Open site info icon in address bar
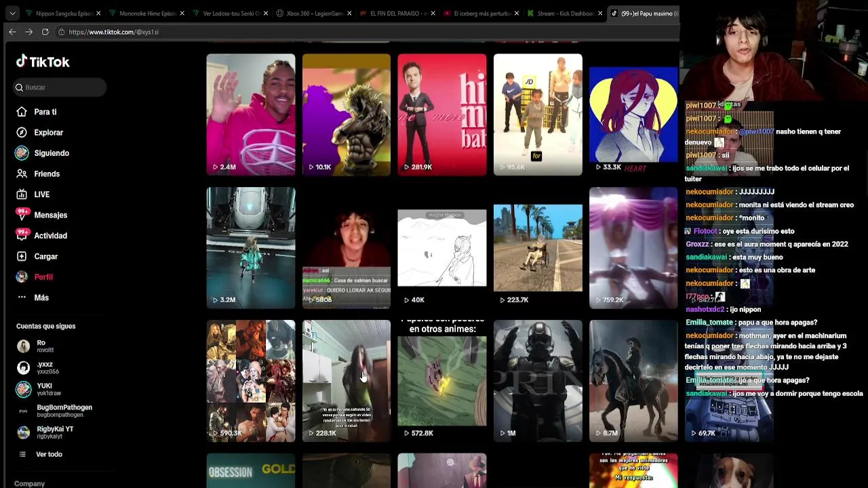Viewport: 868px width, 488px height. [x=61, y=32]
